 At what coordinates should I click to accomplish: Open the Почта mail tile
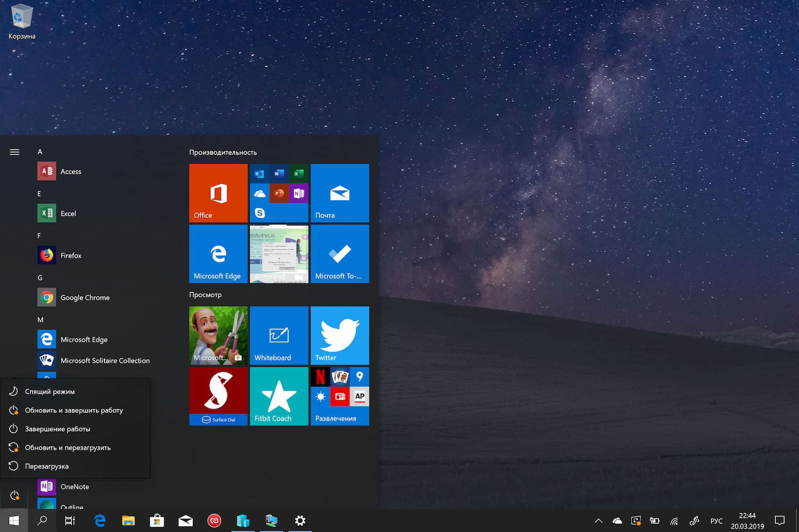(x=339, y=193)
